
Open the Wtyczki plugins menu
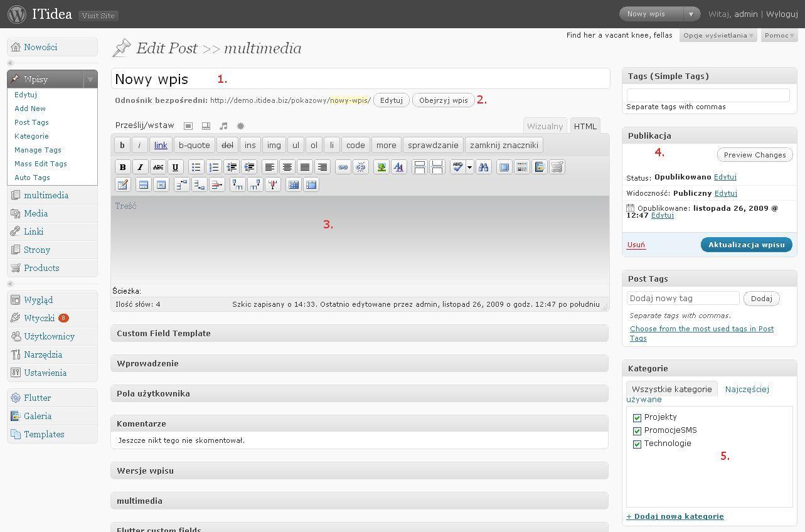point(39,318)
